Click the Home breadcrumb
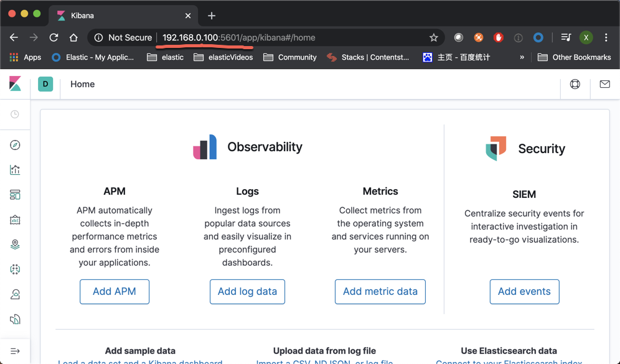The width and height of the screenshot is (620, 364). click(x=82, y=83)
